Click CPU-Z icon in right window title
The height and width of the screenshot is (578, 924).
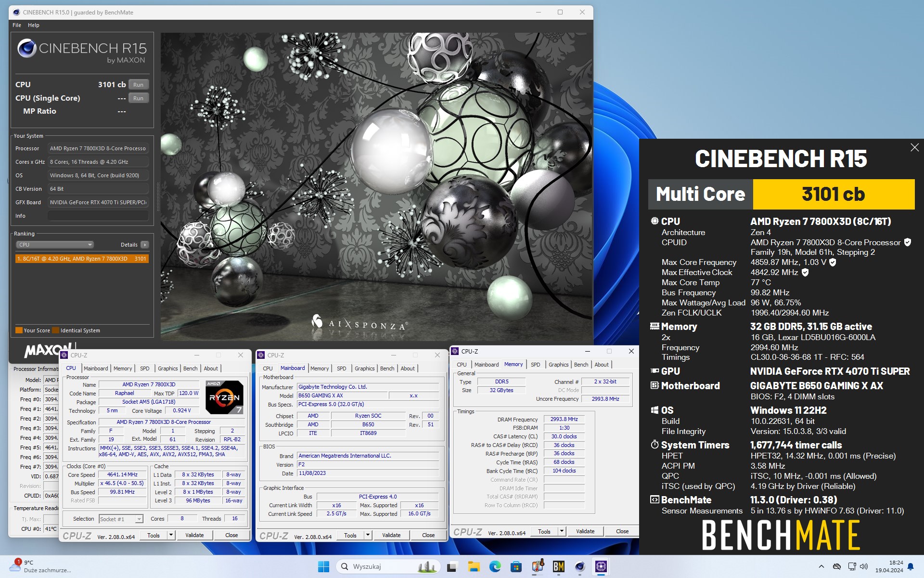click(x=455, y=351)
